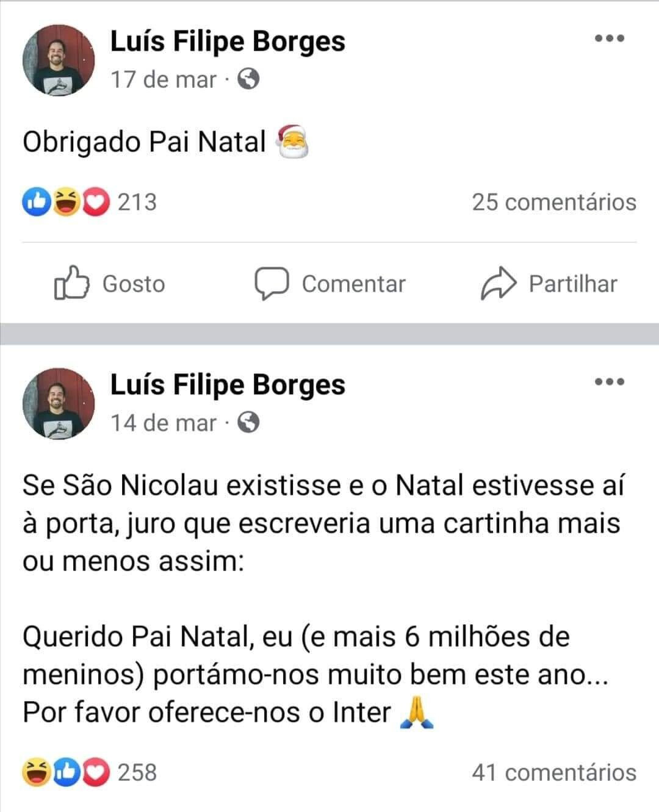Click the laughing reaction icon on second post
The width and height of the screenshot is (659, 812).
tap(36, 773)
